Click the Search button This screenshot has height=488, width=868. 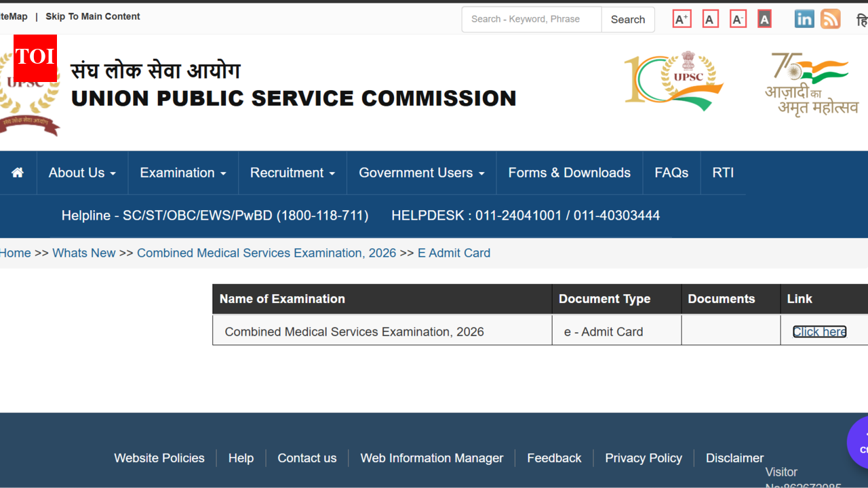pyautogui.click(x=628, y=20)
